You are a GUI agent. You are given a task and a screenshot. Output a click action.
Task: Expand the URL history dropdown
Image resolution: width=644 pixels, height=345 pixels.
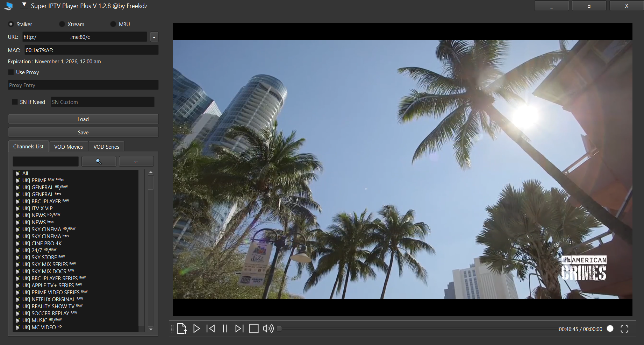[154, 37]
